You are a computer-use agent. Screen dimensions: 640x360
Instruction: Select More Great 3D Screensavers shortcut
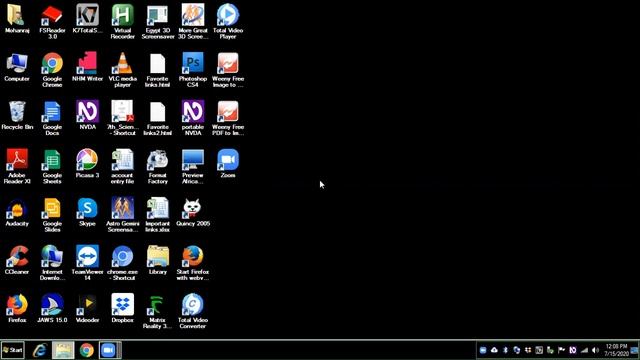tap(193, 22)
